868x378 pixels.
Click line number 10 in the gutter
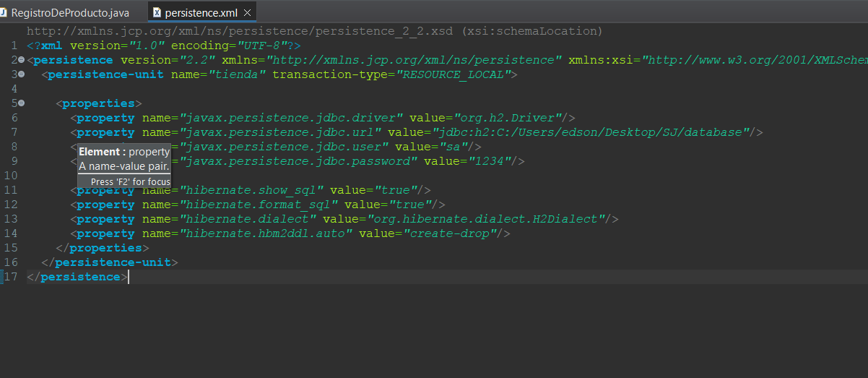point(11,176)
